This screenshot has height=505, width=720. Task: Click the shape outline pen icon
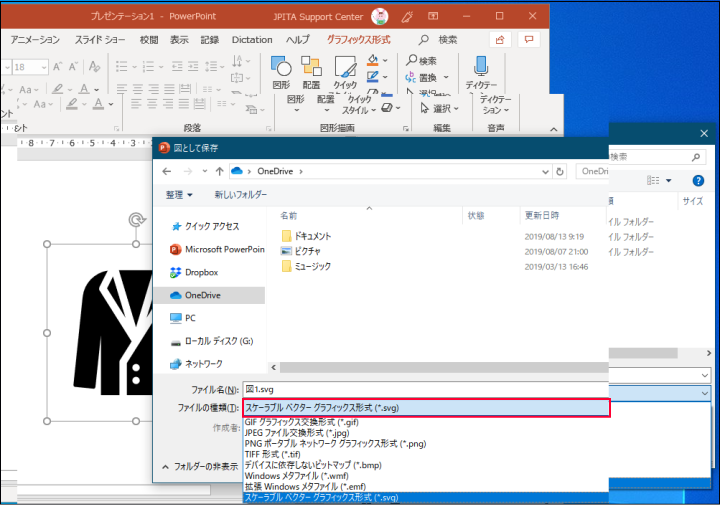pyautogui.click(x=373, y=77)
